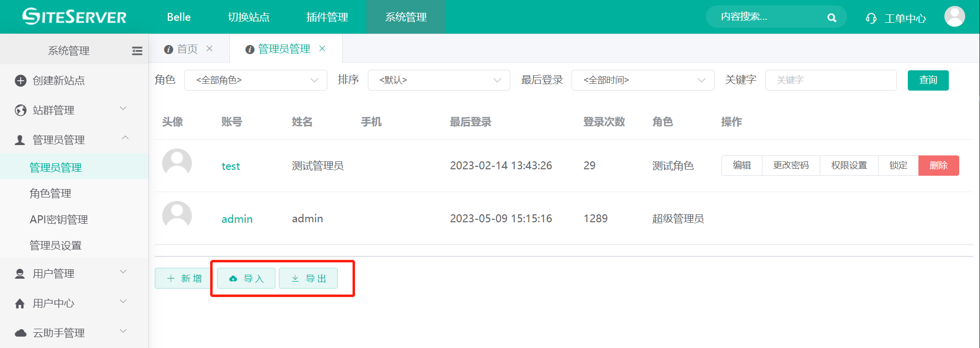Close the 首页 tab
The height and width of the screenshot is (348, 980).
click(210, 49)
